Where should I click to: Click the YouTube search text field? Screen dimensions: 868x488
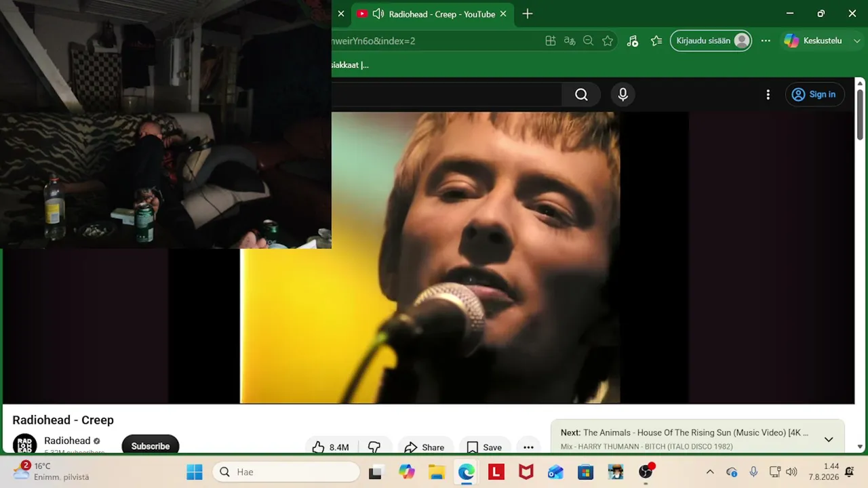[x=446, y=95]
